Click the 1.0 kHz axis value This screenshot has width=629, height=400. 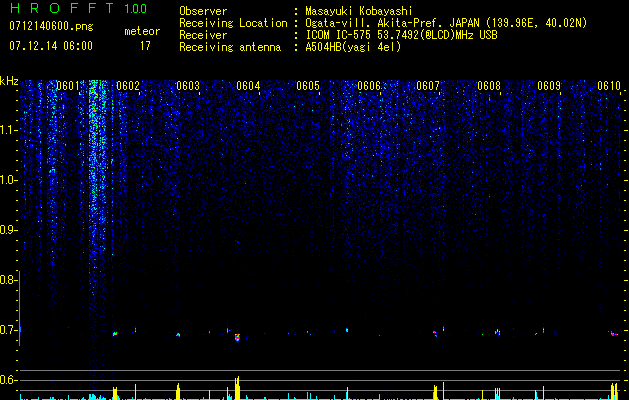[8, 180]
